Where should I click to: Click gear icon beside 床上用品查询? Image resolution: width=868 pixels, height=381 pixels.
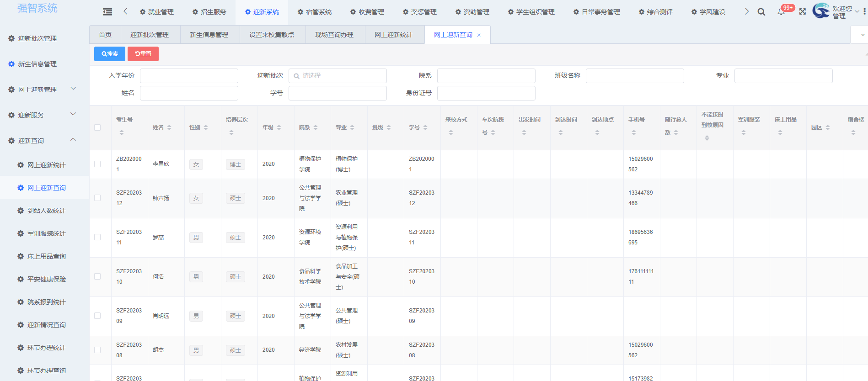click(21, 256)
